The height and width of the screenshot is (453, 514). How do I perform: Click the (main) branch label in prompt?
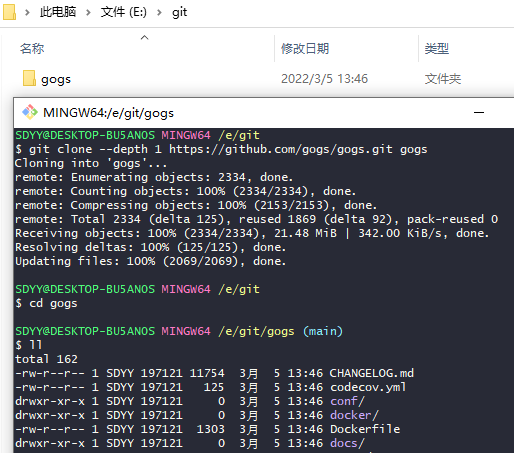point(323,331)
